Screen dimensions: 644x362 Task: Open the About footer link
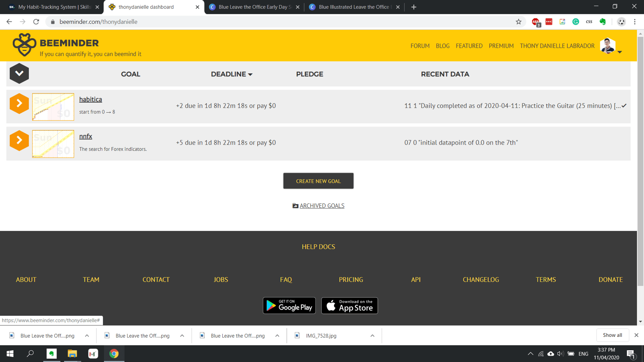coord(26,279)
